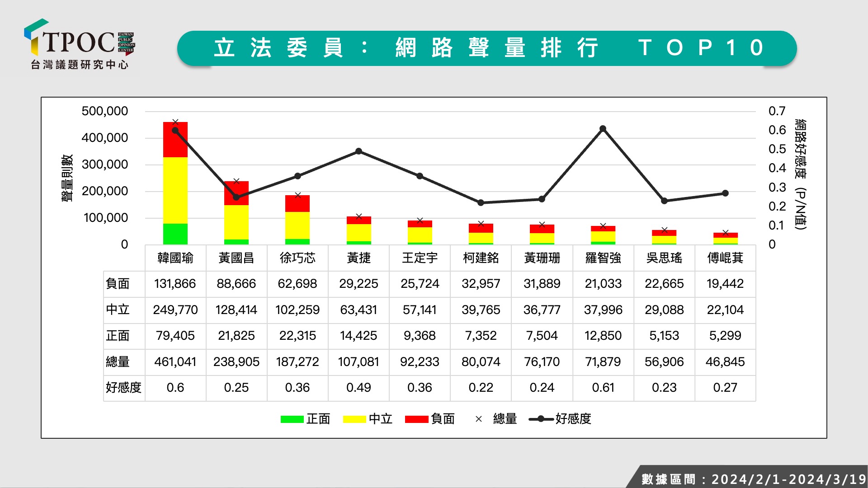Click the 韓國瑜 green positive bar segment
The width and height of the screenshot is (868, 488).
(175, 234)
